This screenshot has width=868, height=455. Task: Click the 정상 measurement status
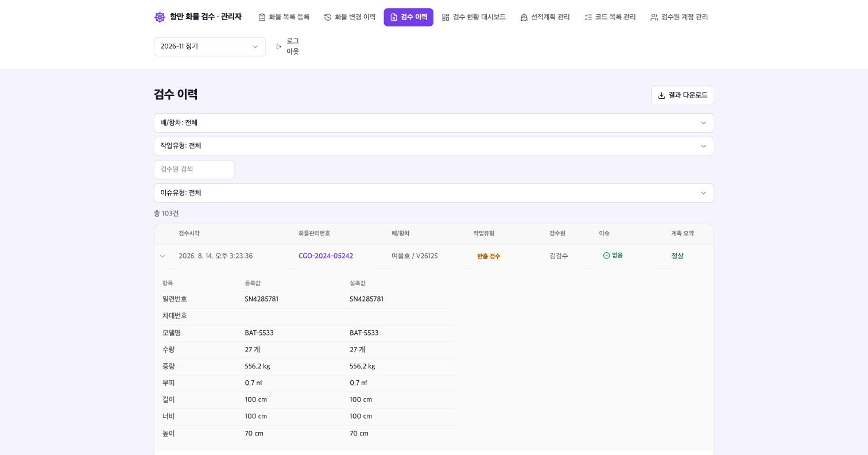click(677, 256)
